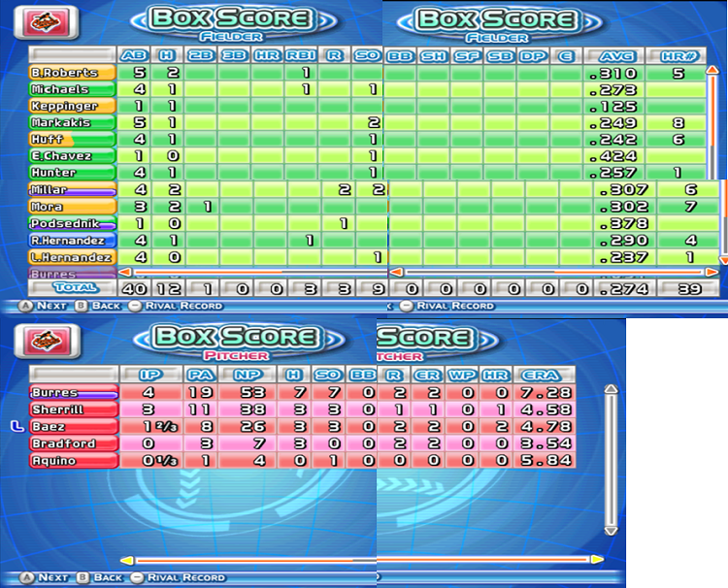This screenshot has width=728, height=588.
Task: Select the 2B column header
Action: tap(201, 55)
